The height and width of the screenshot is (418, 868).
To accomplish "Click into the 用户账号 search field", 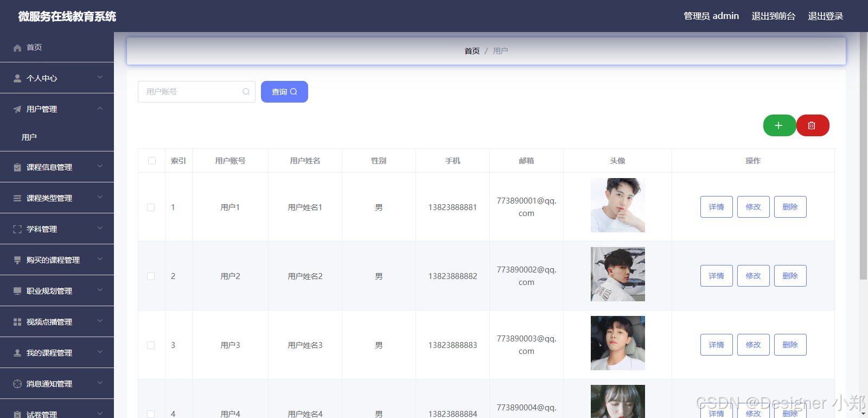I will [x=196, y=92].
